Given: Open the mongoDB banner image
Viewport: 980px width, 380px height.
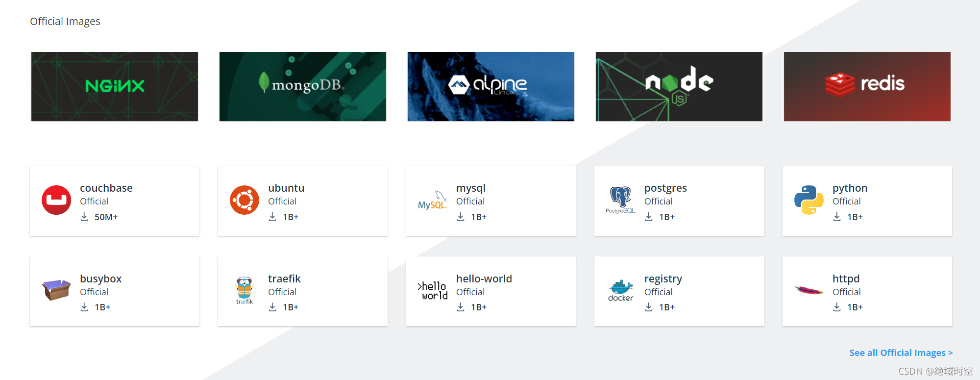Looking at the screenshot, I should pyautogui.click(x=303, y=86).
